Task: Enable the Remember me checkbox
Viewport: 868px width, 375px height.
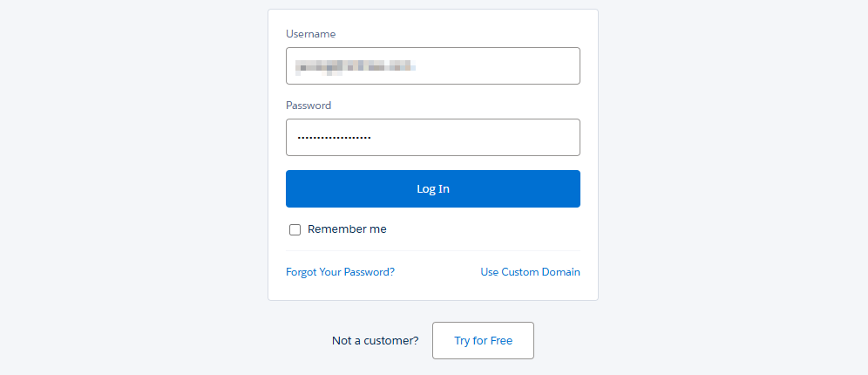Action: [x=295, y=229]
